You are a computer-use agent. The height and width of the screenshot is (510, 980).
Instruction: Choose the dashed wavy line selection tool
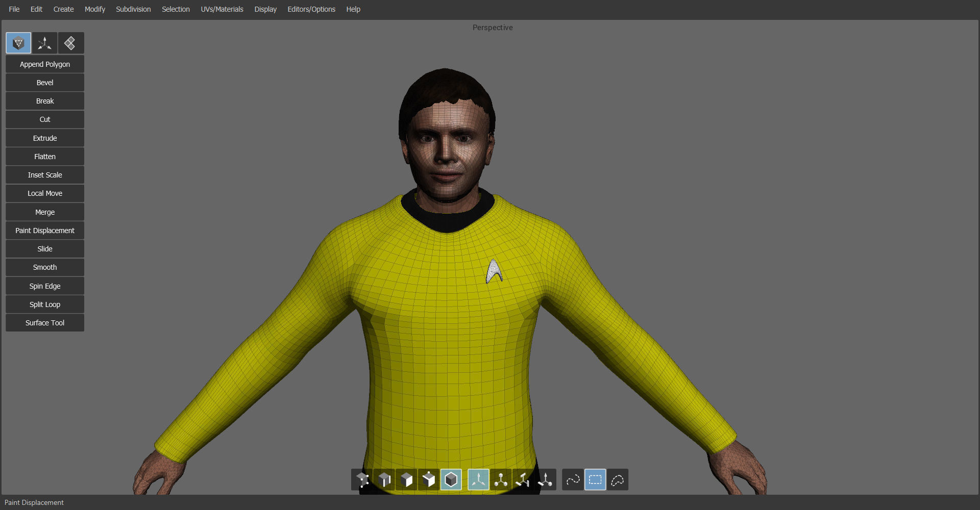pyautogui.click(x=573, y=480)
